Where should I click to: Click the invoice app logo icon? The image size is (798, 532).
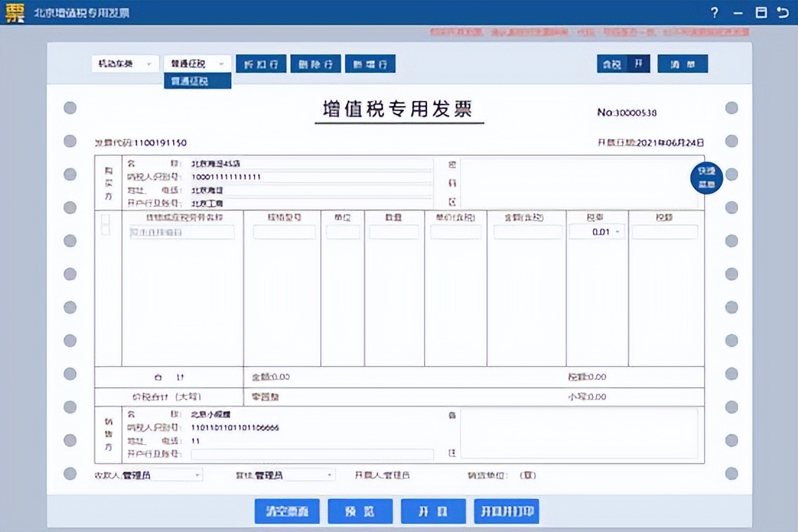pos(17,12)
